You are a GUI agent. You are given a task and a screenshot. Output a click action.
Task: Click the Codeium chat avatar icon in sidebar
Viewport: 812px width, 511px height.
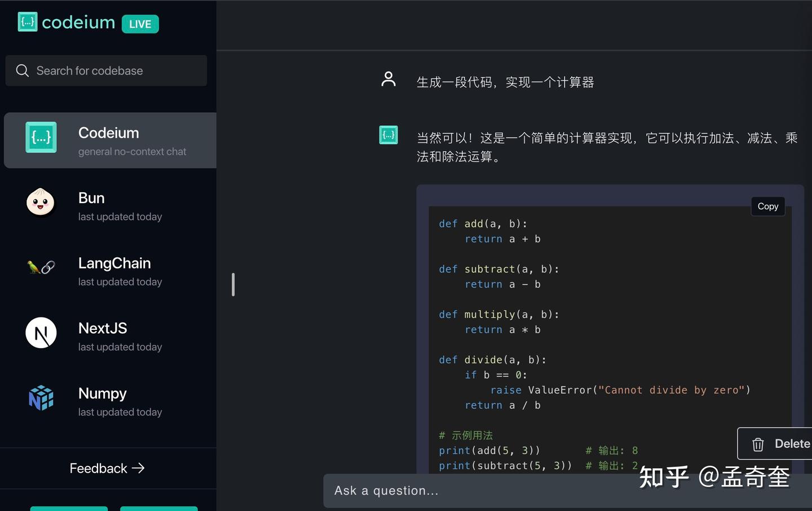(41, 137)
